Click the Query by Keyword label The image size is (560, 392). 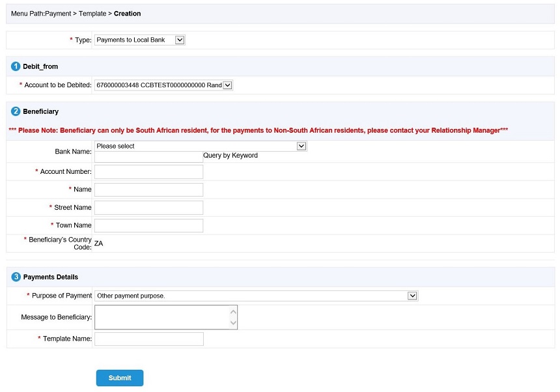click(x=231, y=156)
